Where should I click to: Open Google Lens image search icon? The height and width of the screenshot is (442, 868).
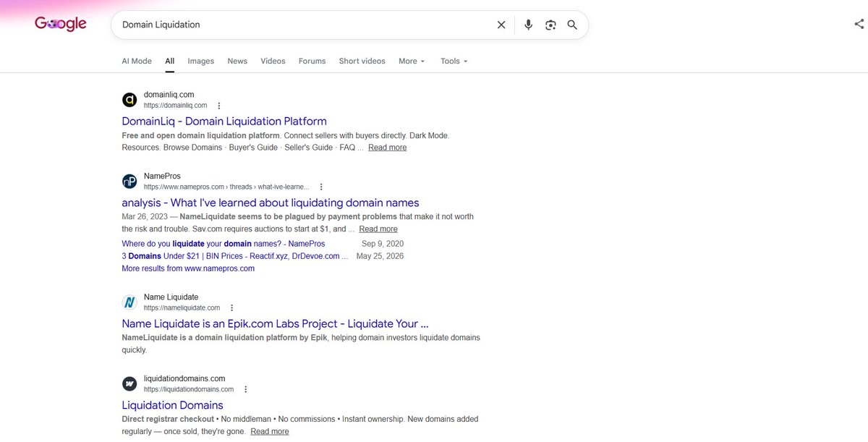(550, 25)
